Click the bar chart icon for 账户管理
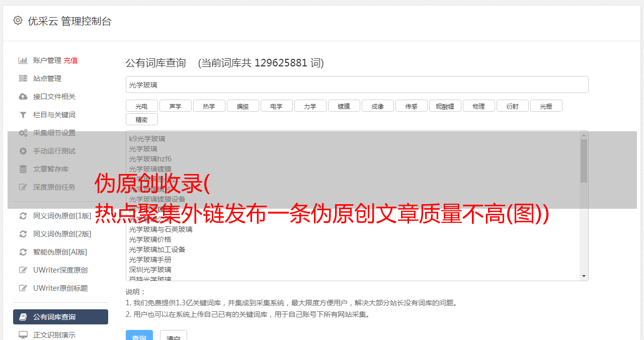Image resolution: width=644 pixels, height=340 pixels. pos(23,60)
